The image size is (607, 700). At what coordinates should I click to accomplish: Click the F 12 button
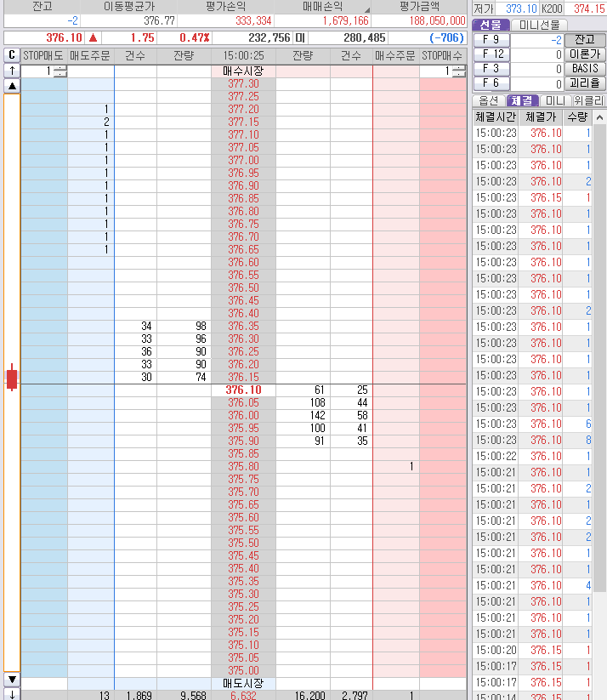click(491, 54)
